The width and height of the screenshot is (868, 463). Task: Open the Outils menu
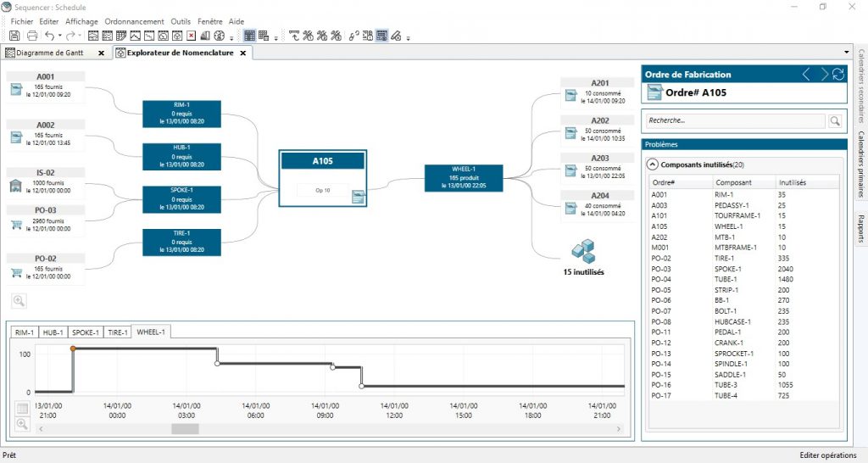[181, 21]
